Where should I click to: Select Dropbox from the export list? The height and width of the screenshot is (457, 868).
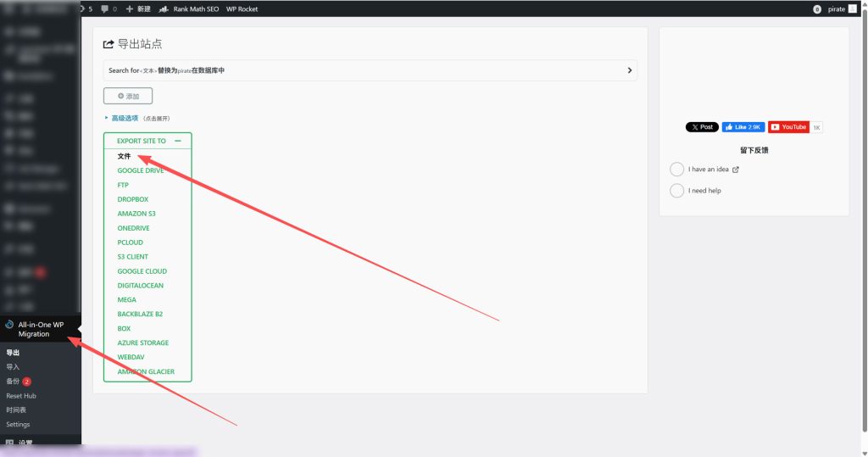(x=133, y=199)
